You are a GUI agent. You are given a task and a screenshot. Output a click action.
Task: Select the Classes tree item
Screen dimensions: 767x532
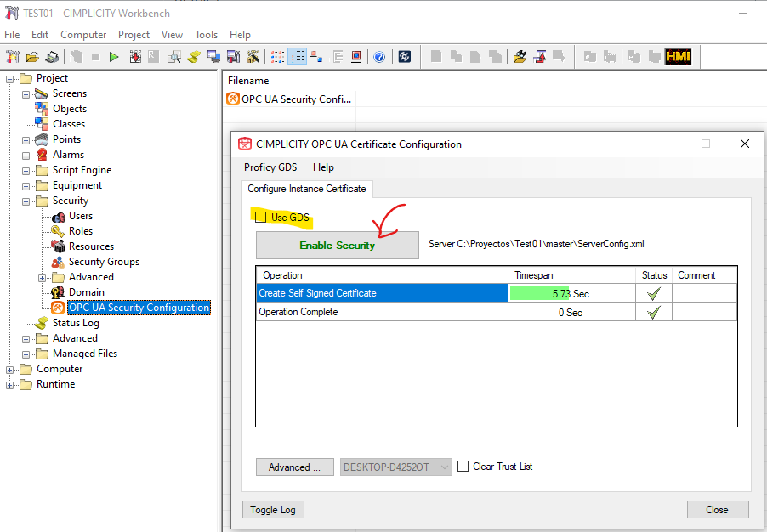click(69, 124)
